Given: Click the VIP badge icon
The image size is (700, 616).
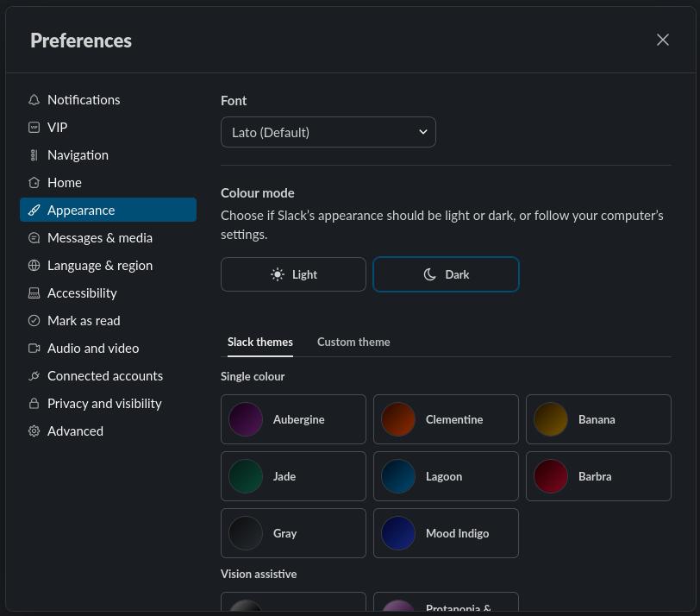Looking at the screenshot, I should 34,128.
